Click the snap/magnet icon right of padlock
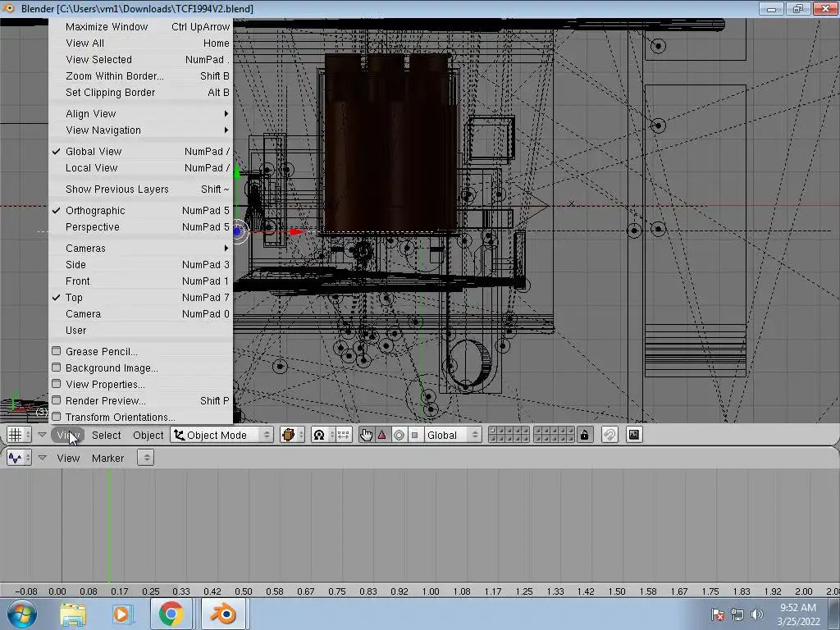The width and height of the screenshot is (840, 630). pyautogui.click(x=609, y=435)
